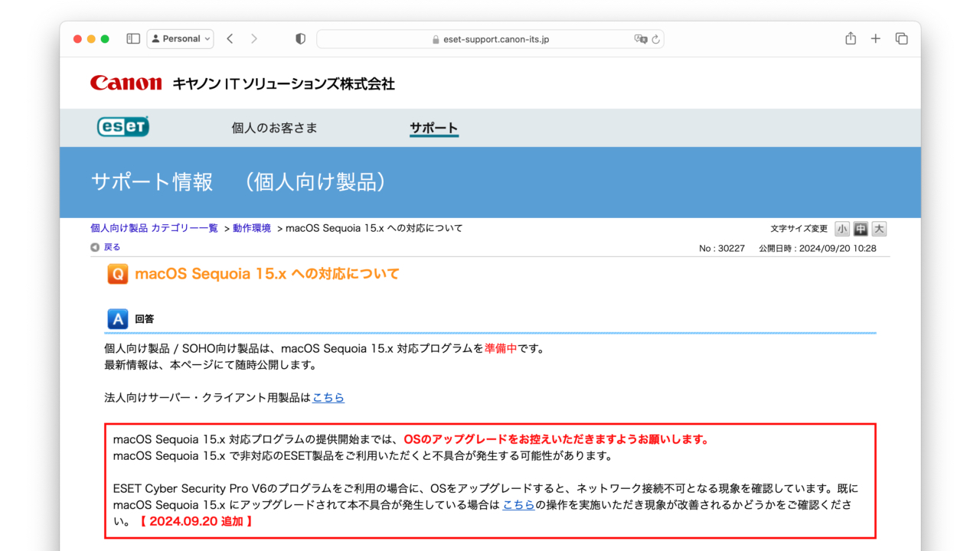Click the address bar showing eset-support.canon-its.jp
Viewport: 980px width, 551px height.
tap(490, 39)
